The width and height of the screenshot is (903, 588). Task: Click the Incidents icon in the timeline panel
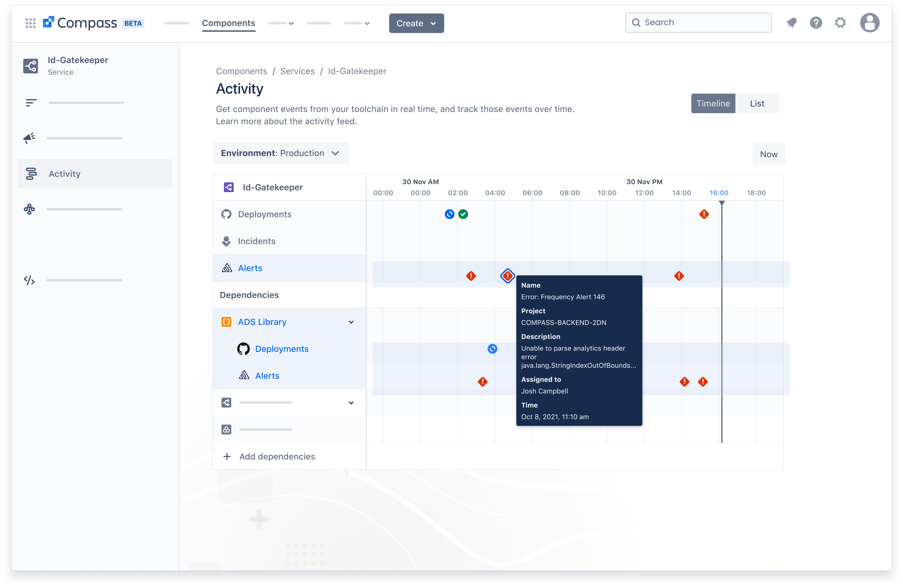tap(227, 241)
